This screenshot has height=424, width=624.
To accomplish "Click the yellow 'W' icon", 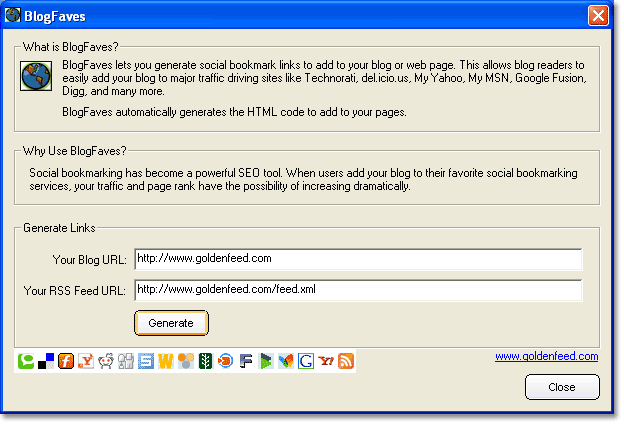I will [166, 361].
